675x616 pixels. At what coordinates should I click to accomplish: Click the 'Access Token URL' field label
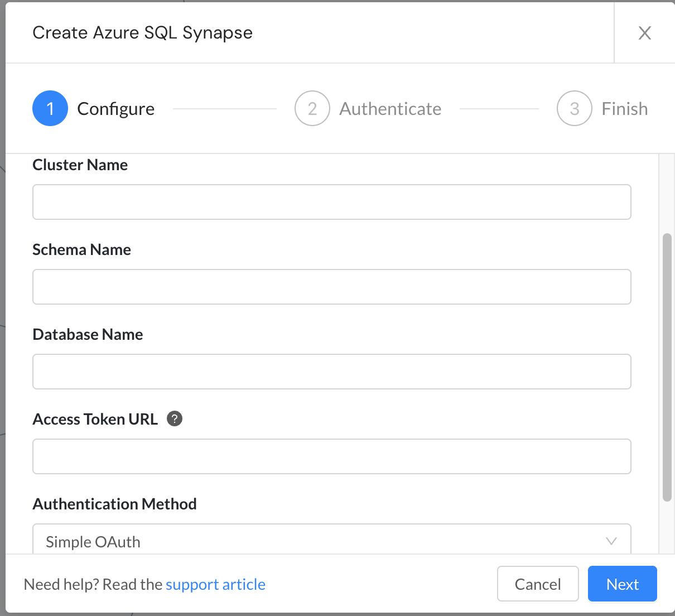click(95, 419)
